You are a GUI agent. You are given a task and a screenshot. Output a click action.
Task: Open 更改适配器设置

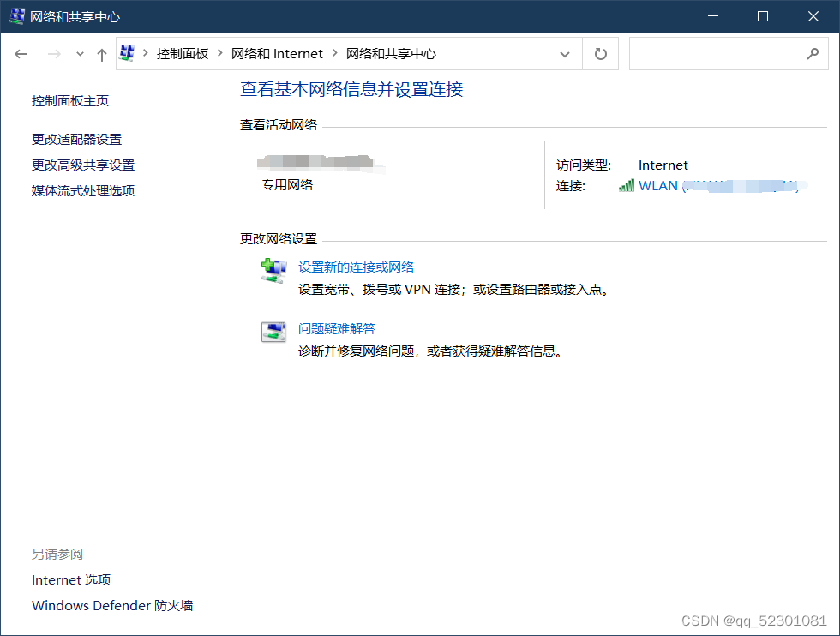point(76,140)
